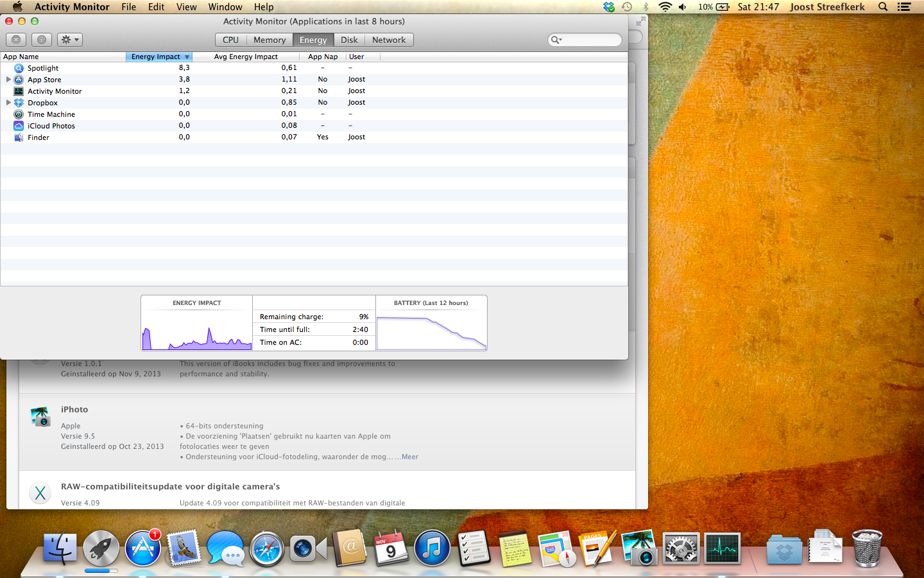Expand the Dropbox process row
Viewport: 924px width, 578px height.
[x=8, y=103]
